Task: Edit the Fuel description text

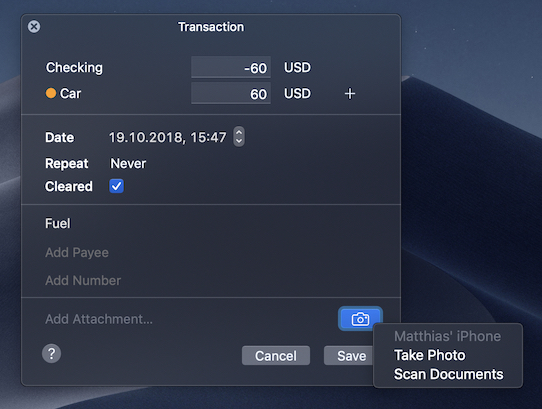Action: 58,223
